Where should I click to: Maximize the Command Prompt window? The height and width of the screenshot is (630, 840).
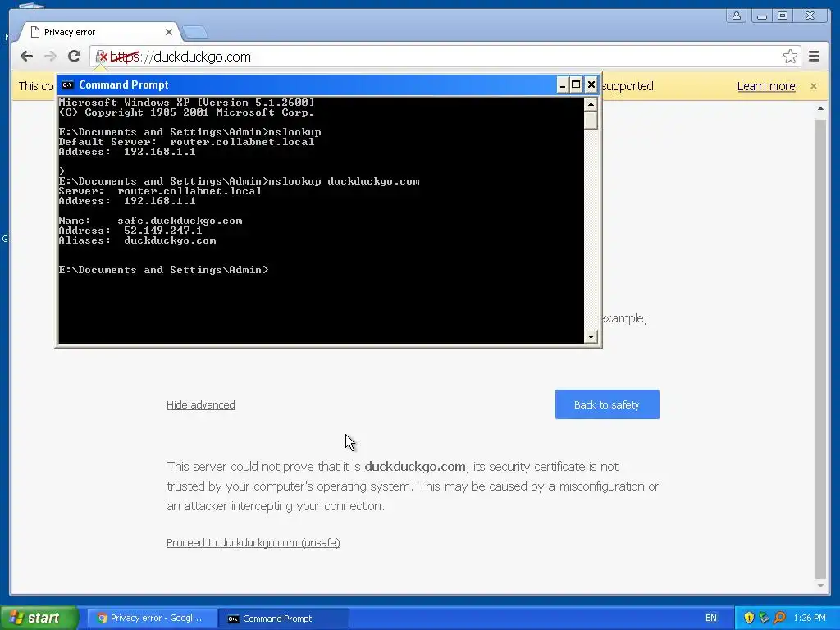coord(576,84)
